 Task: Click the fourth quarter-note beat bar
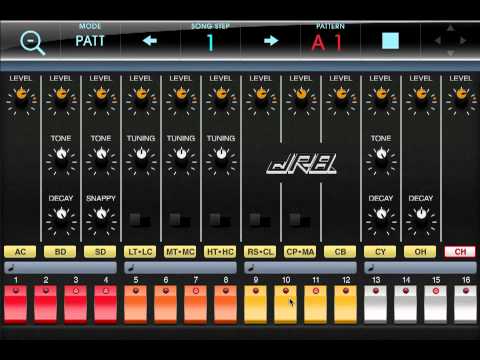[420, 268]
